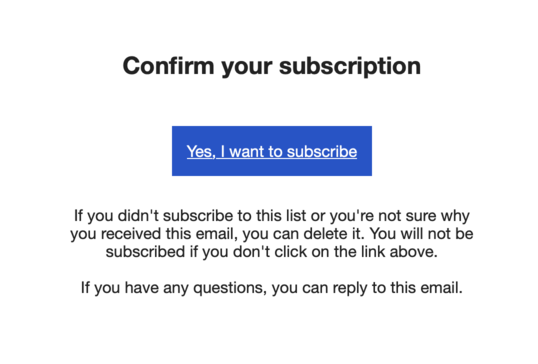Click the blue button's right-side padding
The width and height of the screenshot is (538, 364).
[364, 151]
